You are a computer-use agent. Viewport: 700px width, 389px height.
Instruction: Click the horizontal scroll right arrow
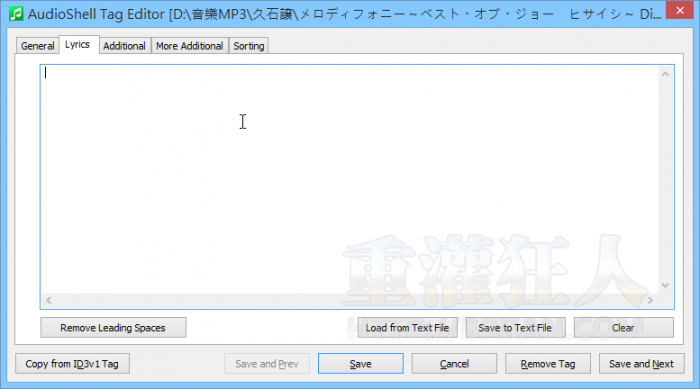650,301
